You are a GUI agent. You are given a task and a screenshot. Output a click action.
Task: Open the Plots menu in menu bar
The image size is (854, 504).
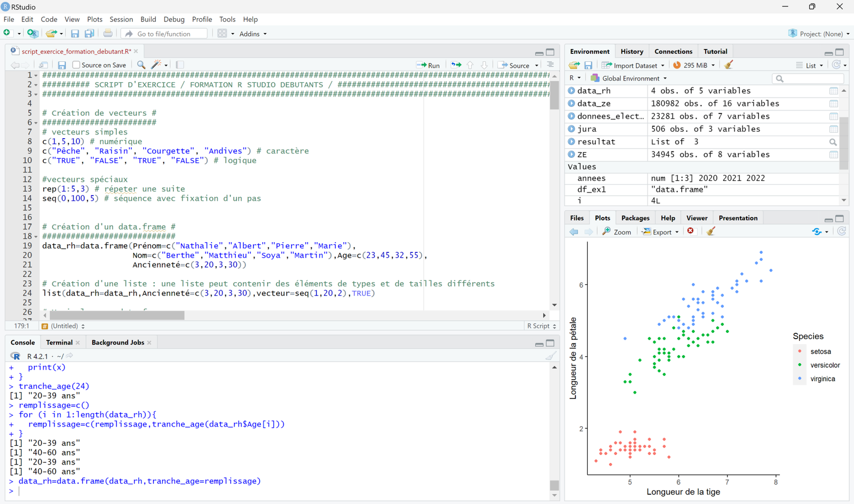(x=94, y=19)
